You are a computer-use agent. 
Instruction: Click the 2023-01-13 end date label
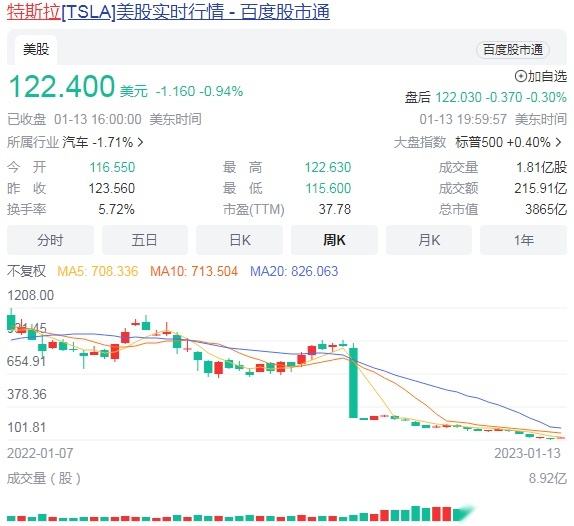coord(528,453)
